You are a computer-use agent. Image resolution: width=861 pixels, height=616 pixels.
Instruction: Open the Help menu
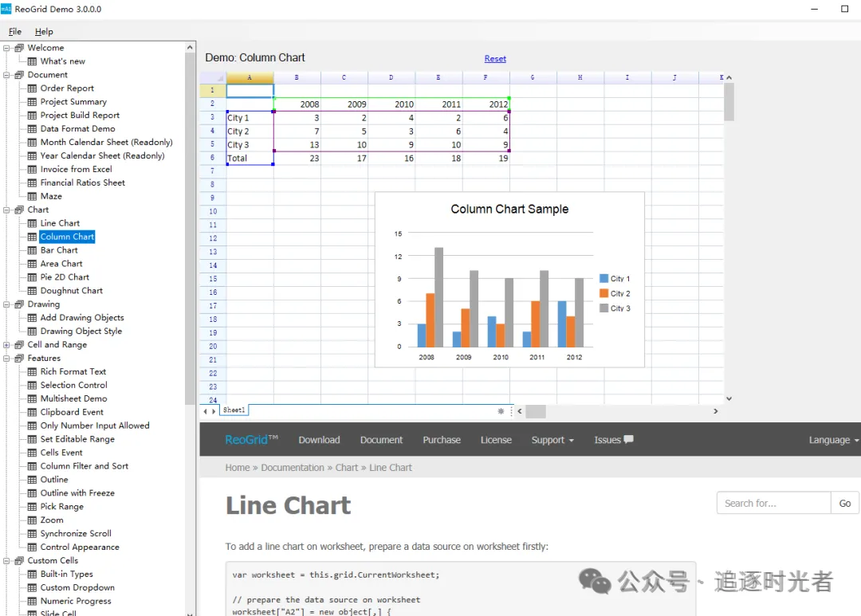coord(44,31)
